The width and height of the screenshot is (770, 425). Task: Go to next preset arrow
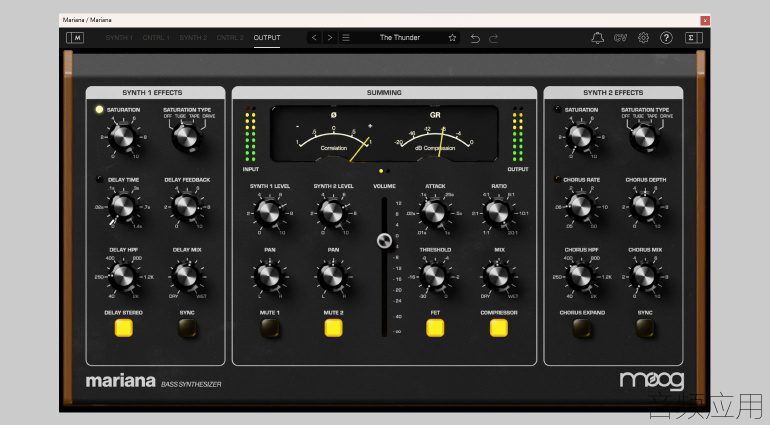coord(330,38)
